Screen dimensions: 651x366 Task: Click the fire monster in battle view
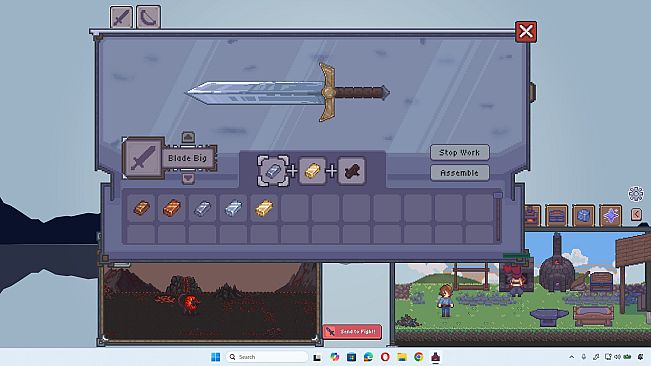tap(191, 302)
